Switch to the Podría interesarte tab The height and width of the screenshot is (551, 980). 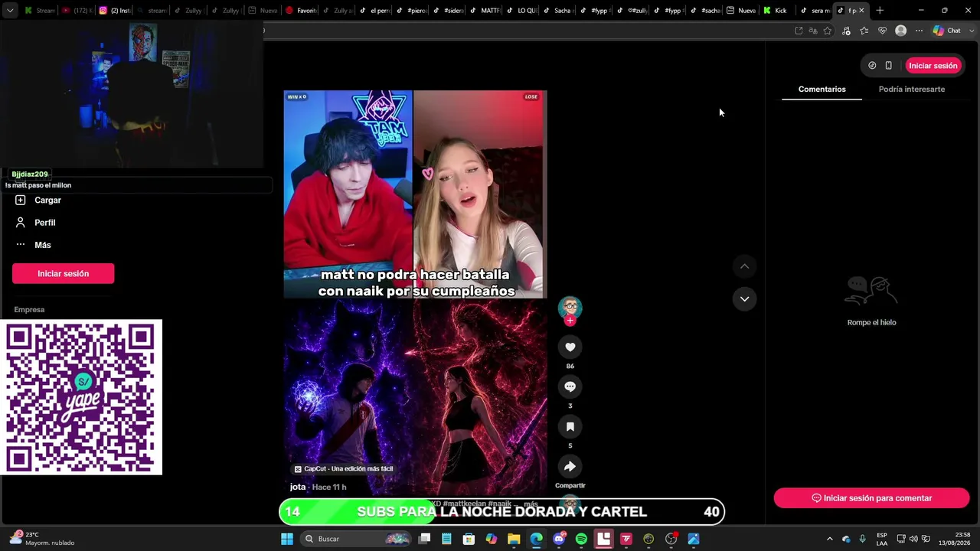(912, 90)
